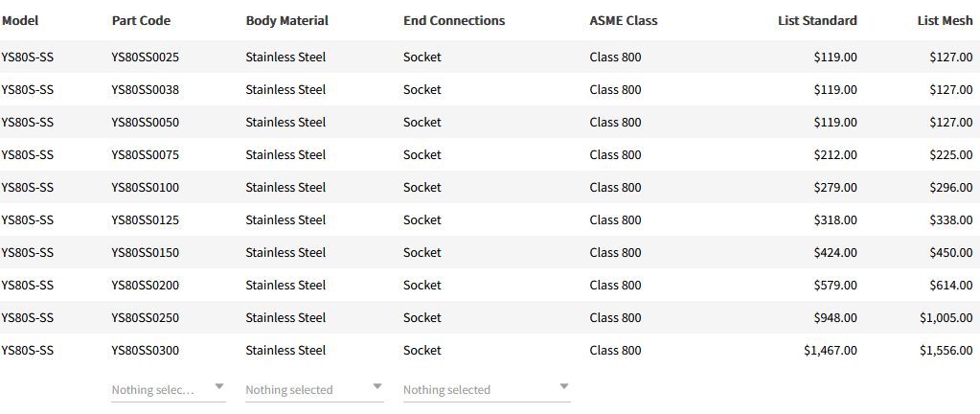Open the End Connections filter dropdown
Viewport: 980px width, 414px height.
(x=486, y=390)
